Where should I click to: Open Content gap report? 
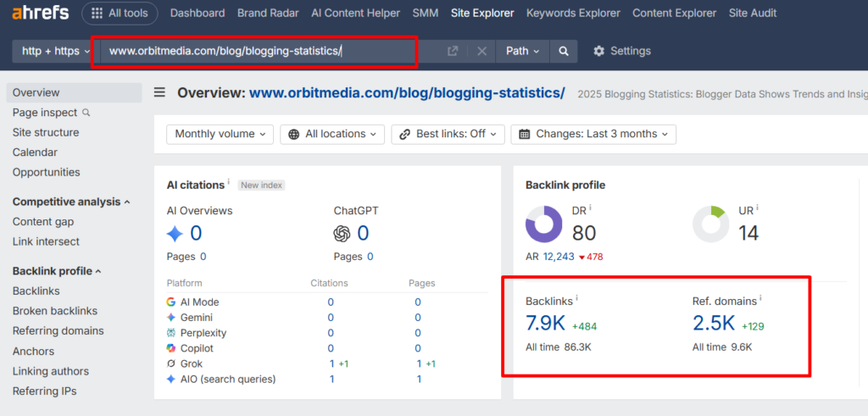tap(43, 222)
